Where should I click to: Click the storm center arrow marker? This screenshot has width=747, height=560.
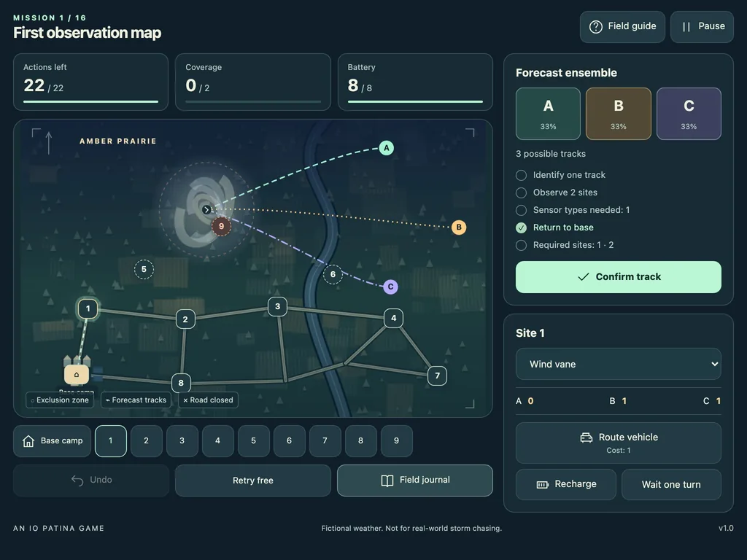[x=206, y=209]
